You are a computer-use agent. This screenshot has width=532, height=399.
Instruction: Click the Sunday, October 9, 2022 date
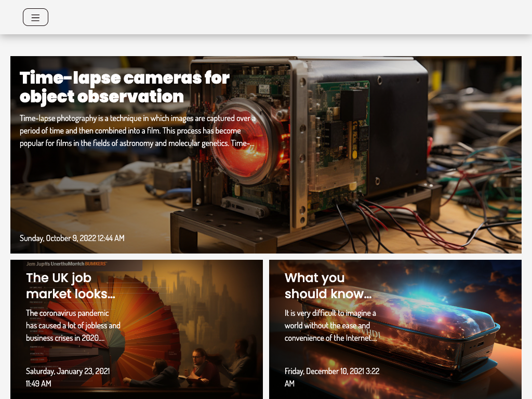click(72, 238)
